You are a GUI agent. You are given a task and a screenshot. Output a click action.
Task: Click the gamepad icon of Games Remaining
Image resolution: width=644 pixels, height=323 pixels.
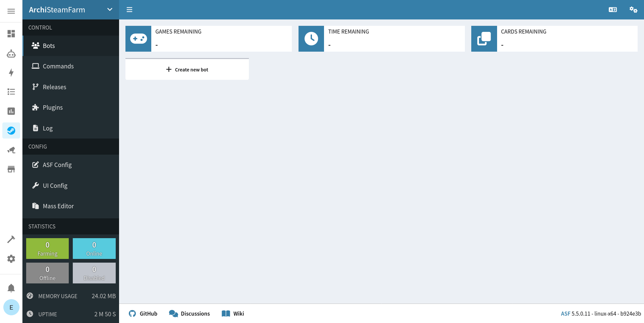(139, 39)
